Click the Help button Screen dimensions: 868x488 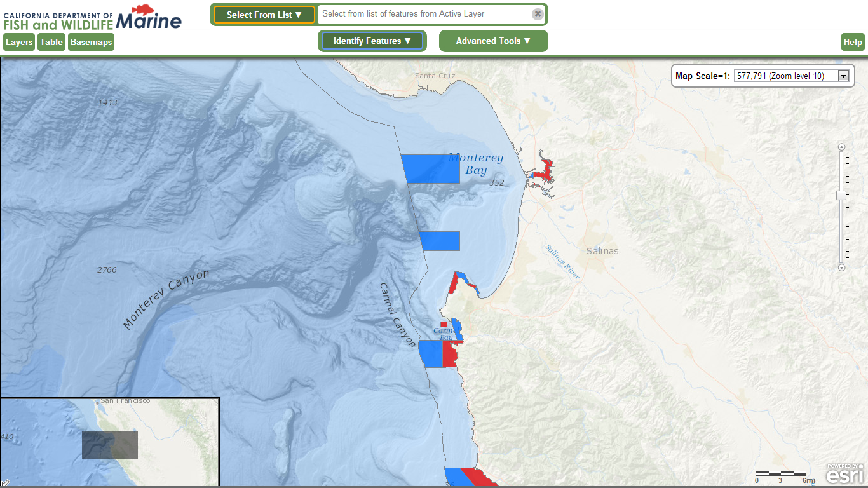pos(853,42)
